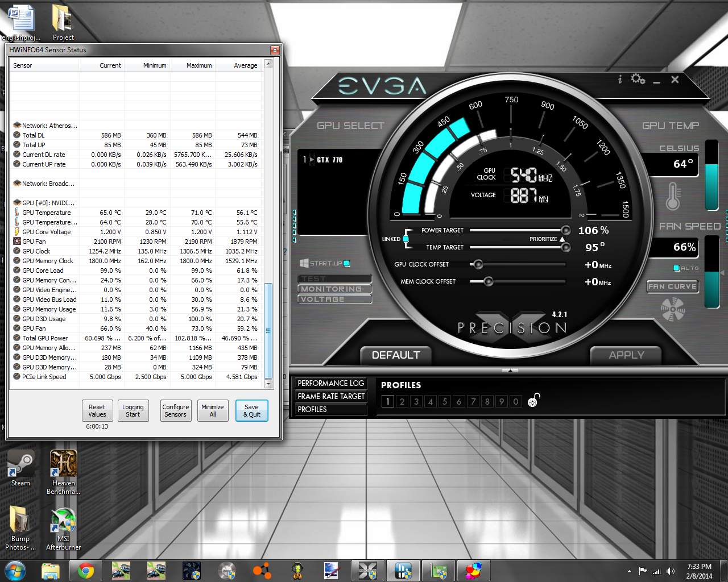Toggle the Prioritize arrow

[562, 239]
